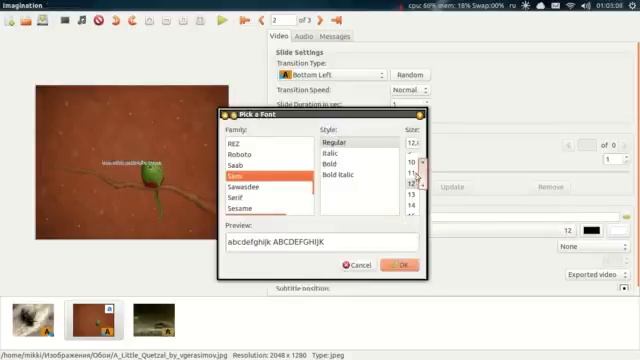
Task: Choose Italic font style
Action: [360, 153]
